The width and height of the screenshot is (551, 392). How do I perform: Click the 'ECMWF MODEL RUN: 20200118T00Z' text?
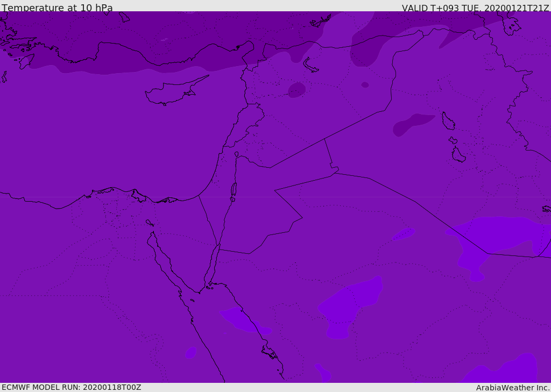tap(72, 387)
